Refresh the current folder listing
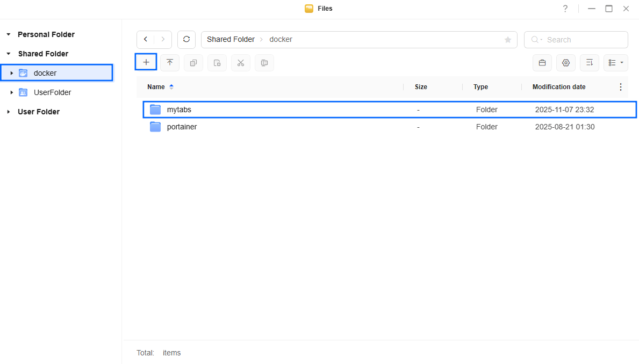The width and height of the screenshot is (639, 364). (x=186, y=40)
